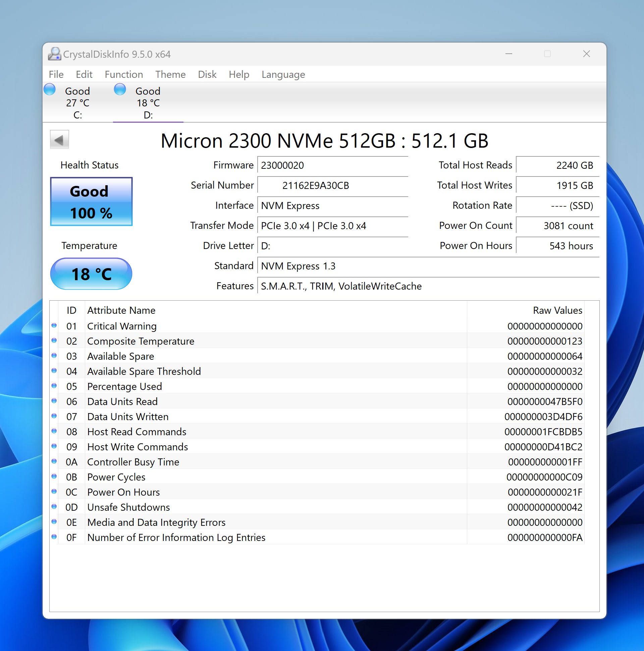Click status dot for Host Read Commands row
Screen dimensions: 644x651
tap(54, 431)
